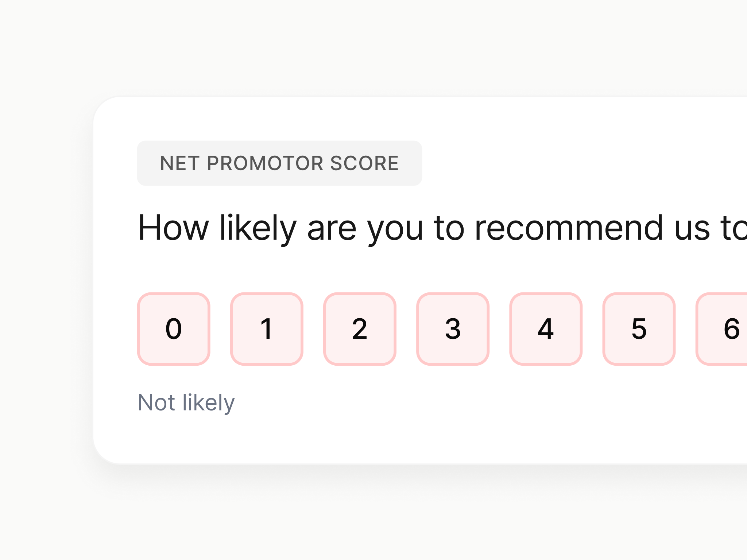Select rating 0 on the scale
This screenshot has height=560, width=747.
[x=174, y=329]
